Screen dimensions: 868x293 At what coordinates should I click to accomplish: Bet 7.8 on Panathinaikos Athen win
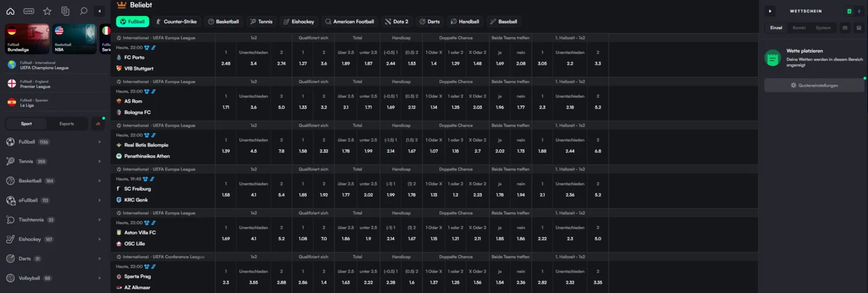pos(281,151)
